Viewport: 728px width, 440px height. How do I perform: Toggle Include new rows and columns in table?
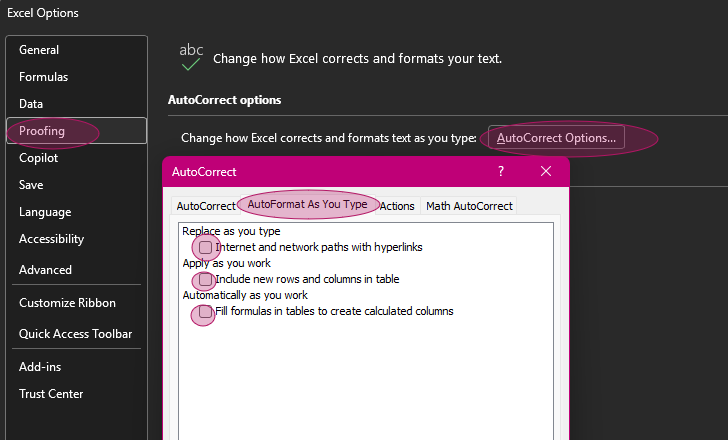(x=205, y=279)
